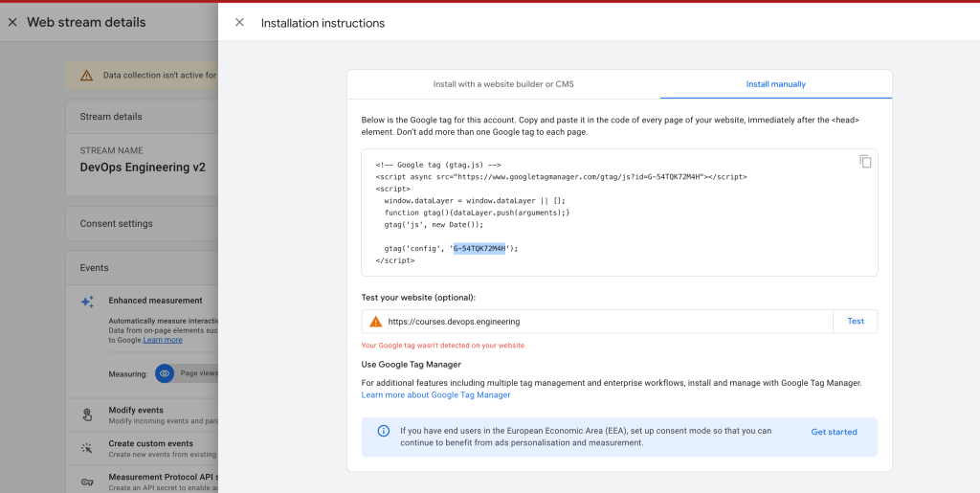The height and width of the screenshot is (493, 980).
Task: Click the tag not detected error message
Action: (x=444, y=345)
